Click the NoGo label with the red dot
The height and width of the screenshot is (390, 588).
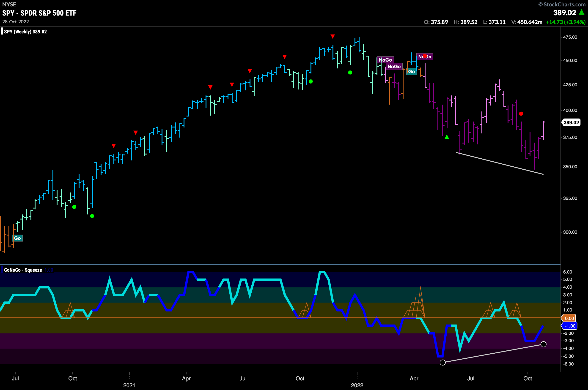[425, 57]
